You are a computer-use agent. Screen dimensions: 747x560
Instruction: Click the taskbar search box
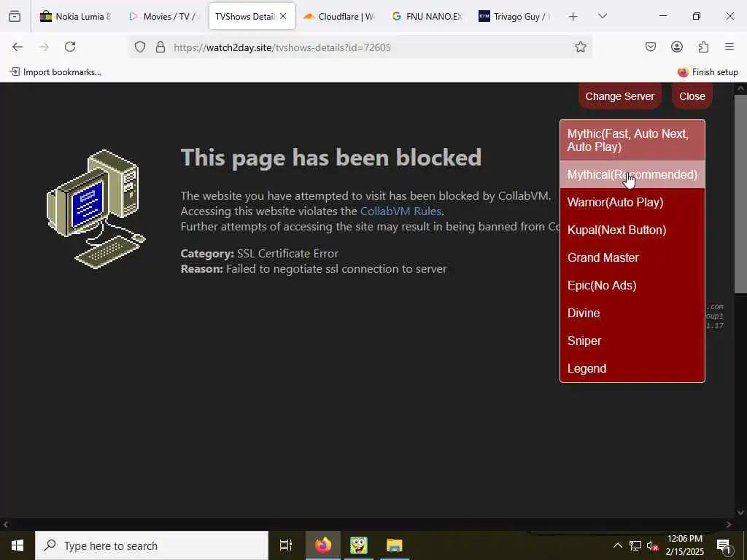152,545
